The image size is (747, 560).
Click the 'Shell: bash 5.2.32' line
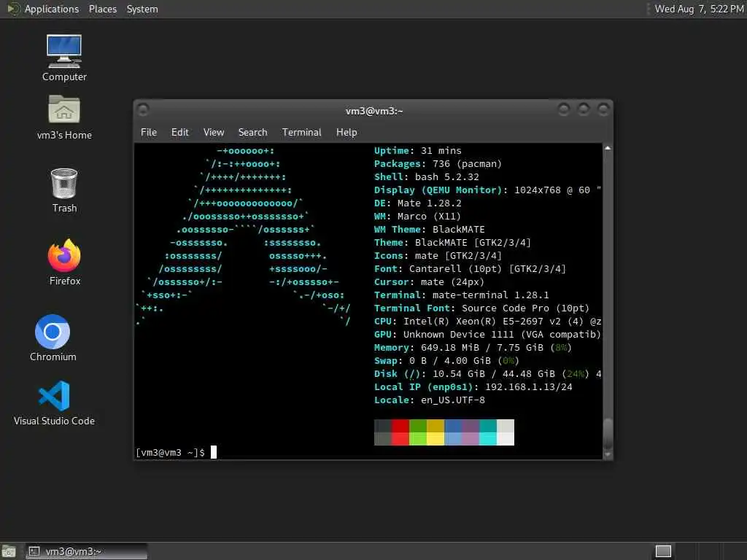426,176
